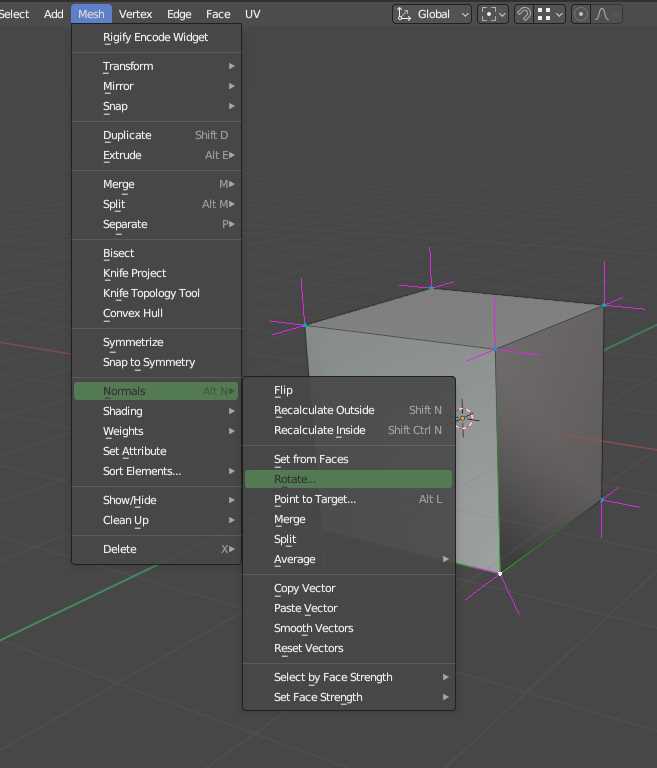The width and height of the screenshot is (657, 768).
Task: Expand Sort Elements submenu
Action: [156, 471]
